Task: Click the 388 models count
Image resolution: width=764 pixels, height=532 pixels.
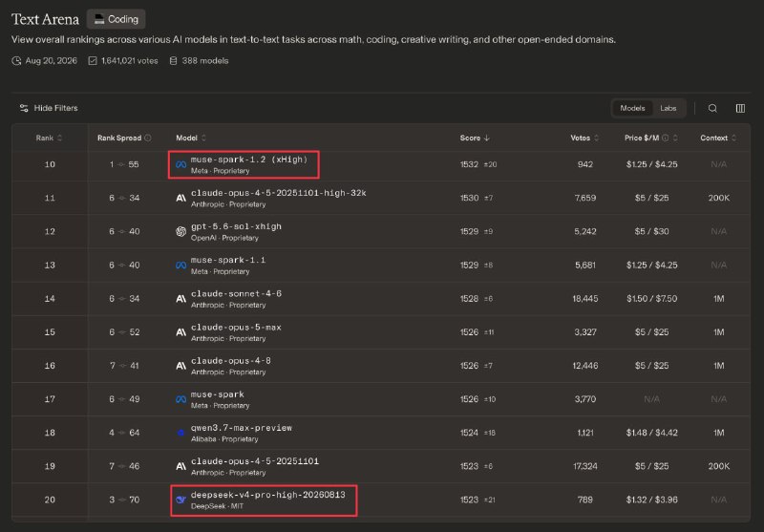Action: (x=205, y=61)
